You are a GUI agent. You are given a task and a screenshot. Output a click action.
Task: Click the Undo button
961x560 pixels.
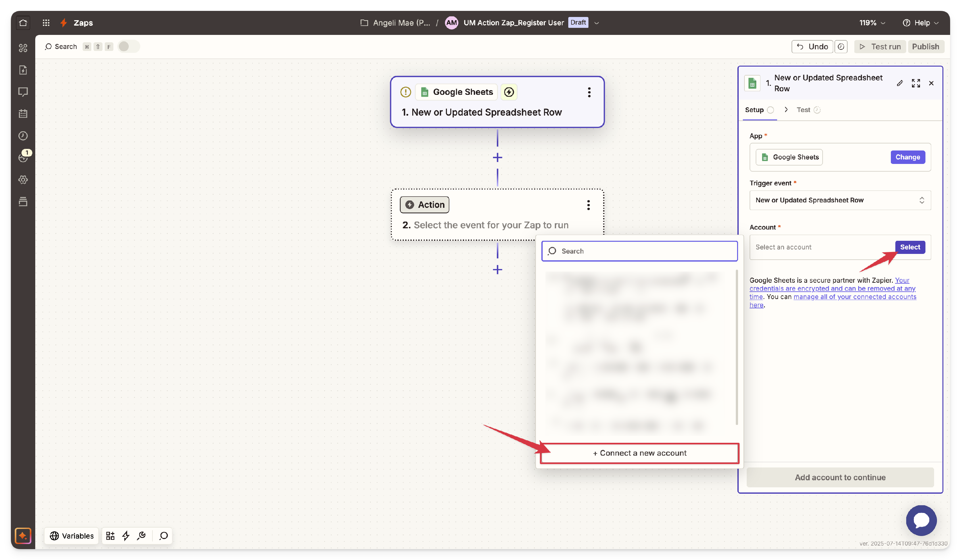point(812,46)
